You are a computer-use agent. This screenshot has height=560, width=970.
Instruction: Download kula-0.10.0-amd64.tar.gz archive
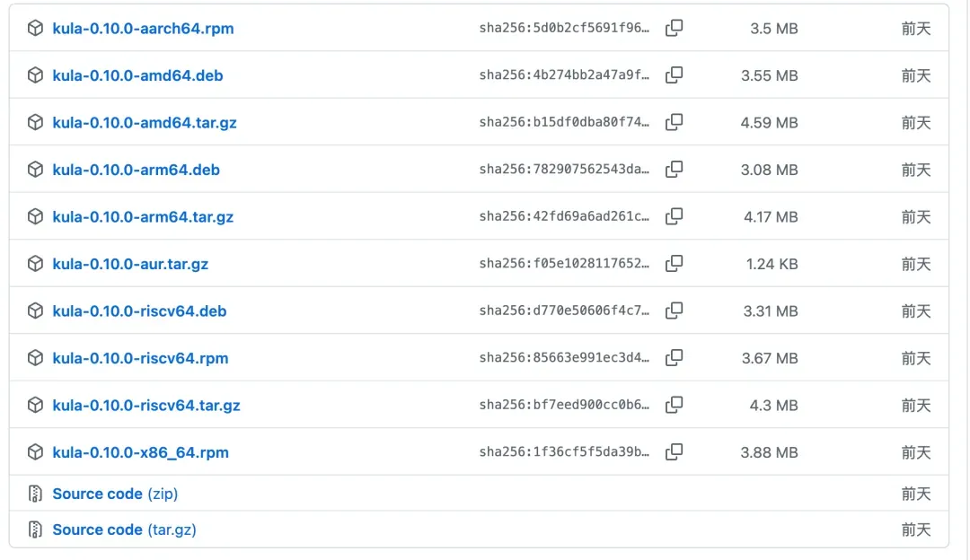(x=145, y=122)
